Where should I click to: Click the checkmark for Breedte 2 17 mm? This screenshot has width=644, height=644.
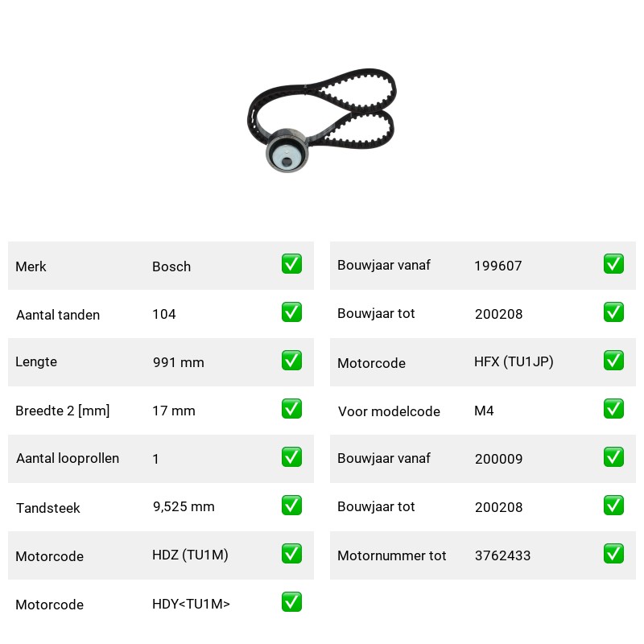[291, 409]
